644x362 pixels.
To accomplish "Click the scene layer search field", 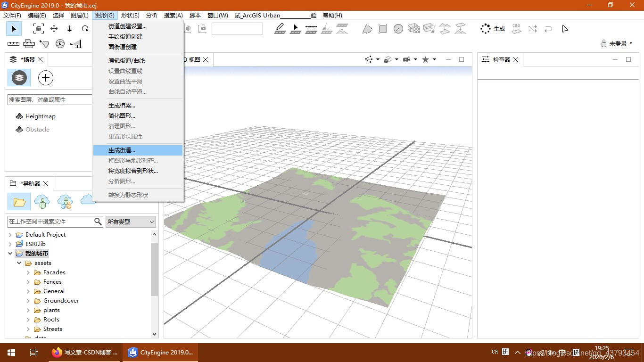I will 50,99.
